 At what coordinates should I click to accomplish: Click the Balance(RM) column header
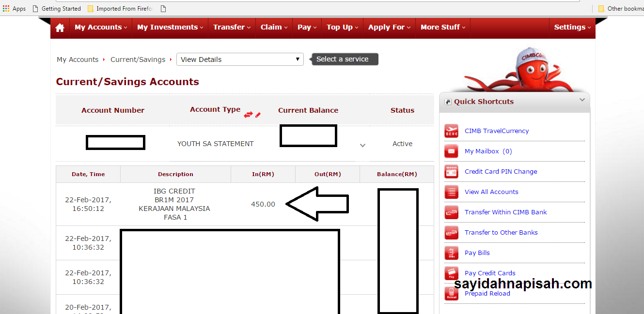click(397, 174)
